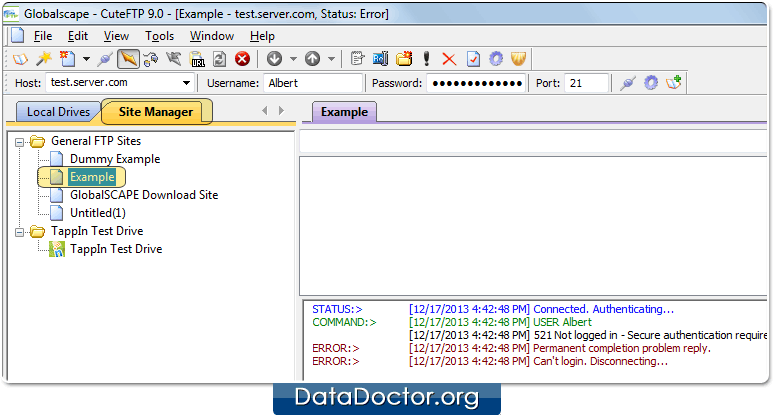Click the Connect plug icon in Quick Connect bar
773x415 pixels.
628,83
